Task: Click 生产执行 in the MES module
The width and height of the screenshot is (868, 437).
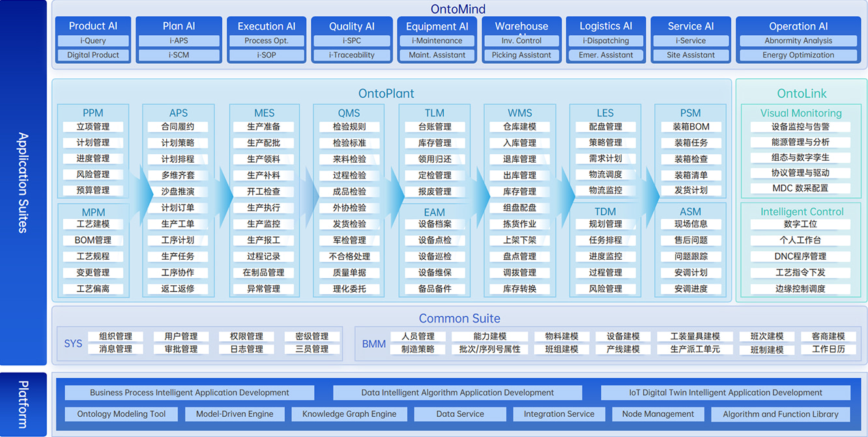Action: tap(263, 208)
